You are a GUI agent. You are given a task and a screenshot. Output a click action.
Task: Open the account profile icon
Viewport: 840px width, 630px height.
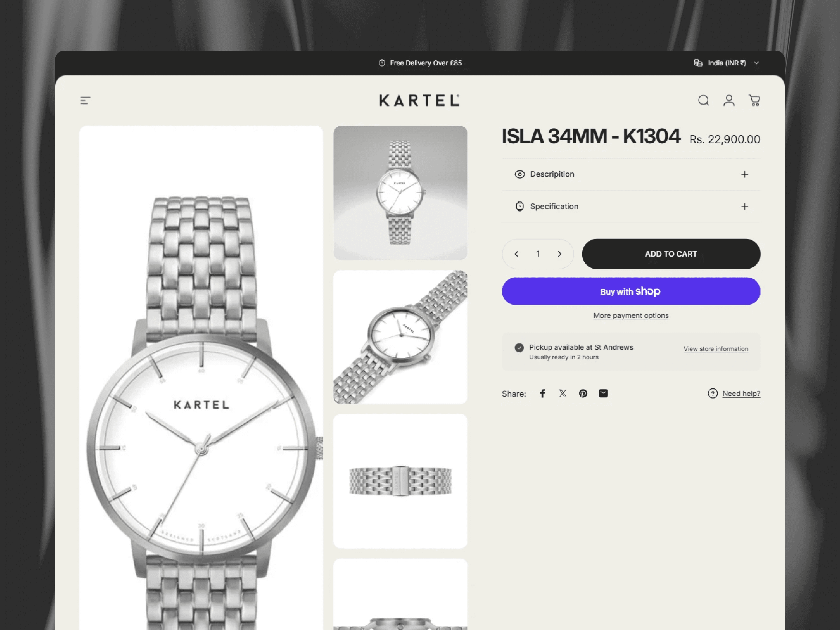tap(729, 101)
